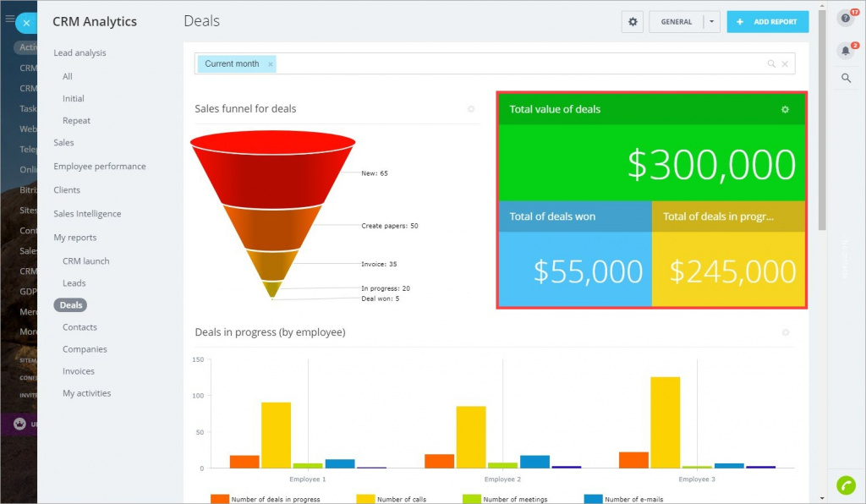Open settings for Deals in progress chart
This screenshot has width=866, height=504.
click(x=785, y=332)
